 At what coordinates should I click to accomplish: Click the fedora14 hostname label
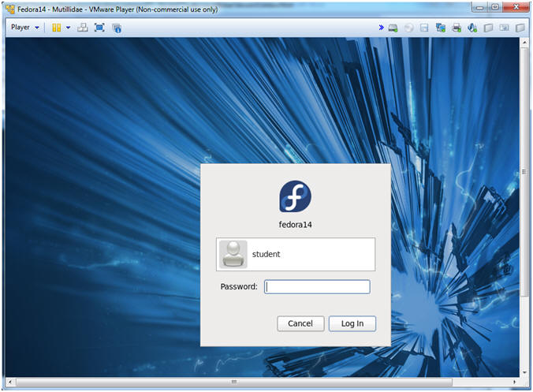coord(295,225)
